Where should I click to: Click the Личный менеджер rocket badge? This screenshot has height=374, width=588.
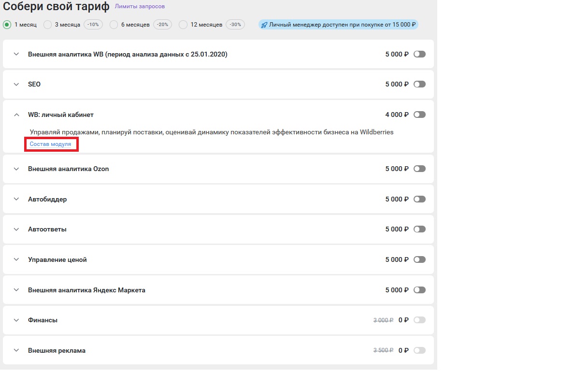coord(338,25)
